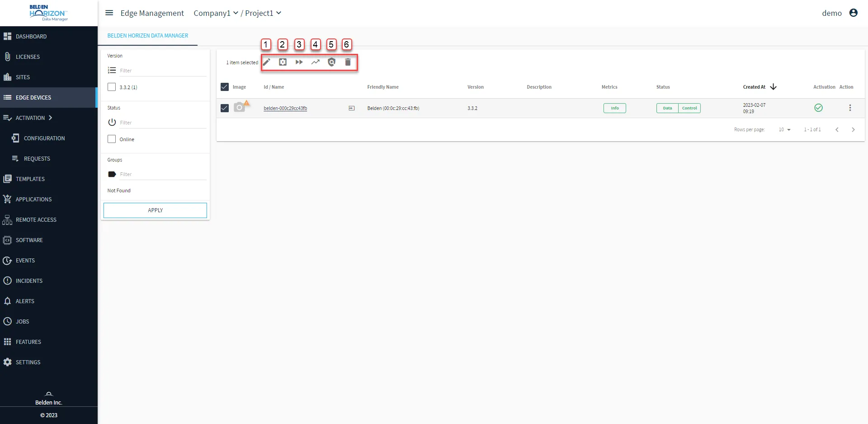Select Edge Devices in sidebar
868x424 pixels.
coord(48,97)
